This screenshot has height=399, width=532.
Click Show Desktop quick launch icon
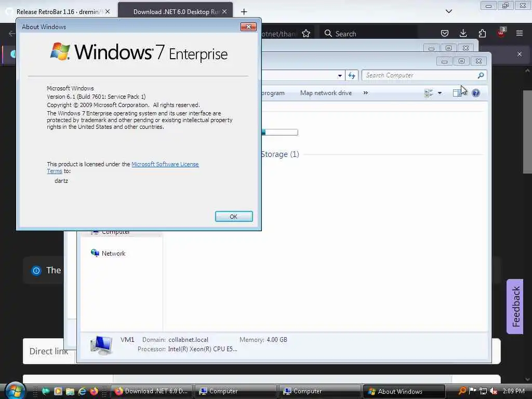[x=46, y=391]
